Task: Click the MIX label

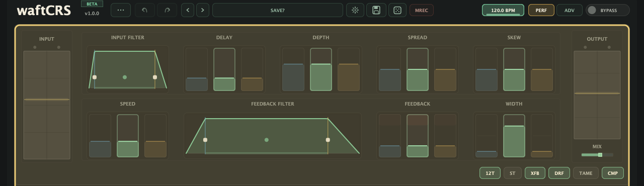Action: [597, 147]
